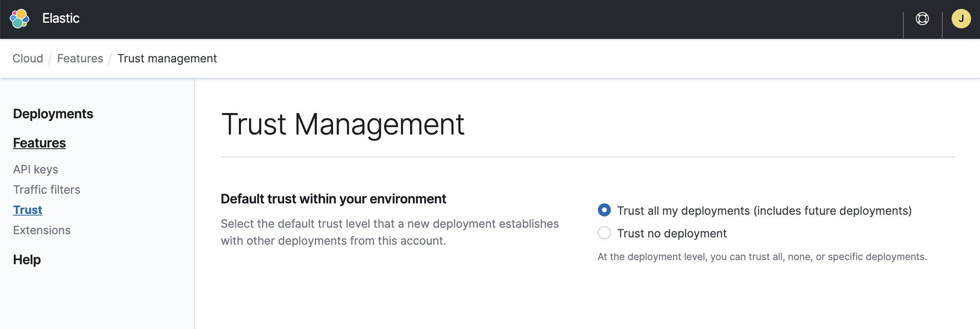The height and width of the screenshot is (329, 980).
Task: Open the user avatar J menu
Action: [961, 19]
